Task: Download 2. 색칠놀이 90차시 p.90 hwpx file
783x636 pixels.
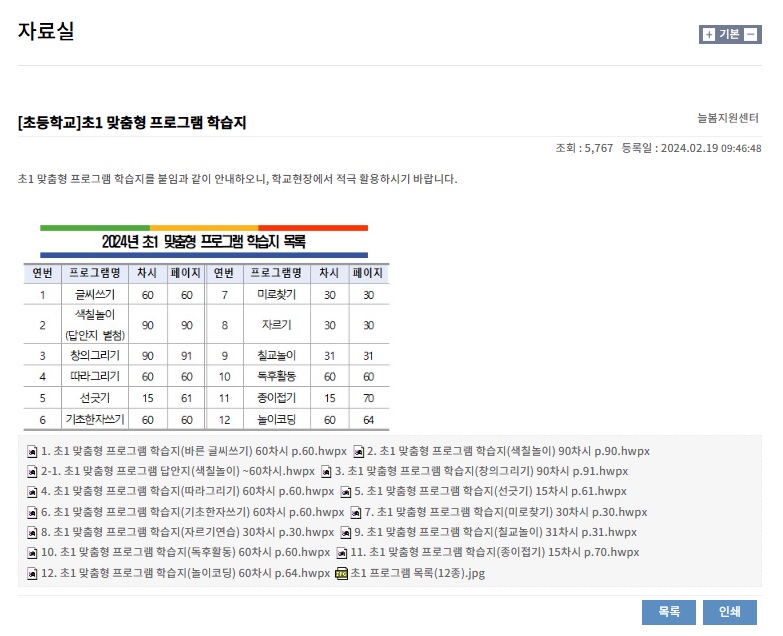Action: pos(508,451)
